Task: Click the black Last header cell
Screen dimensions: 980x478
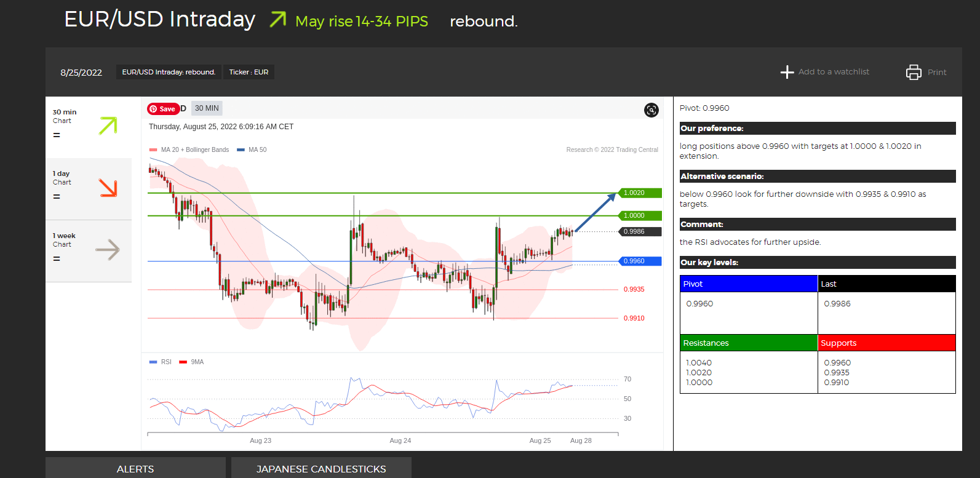Action: [x=886, y=284]
